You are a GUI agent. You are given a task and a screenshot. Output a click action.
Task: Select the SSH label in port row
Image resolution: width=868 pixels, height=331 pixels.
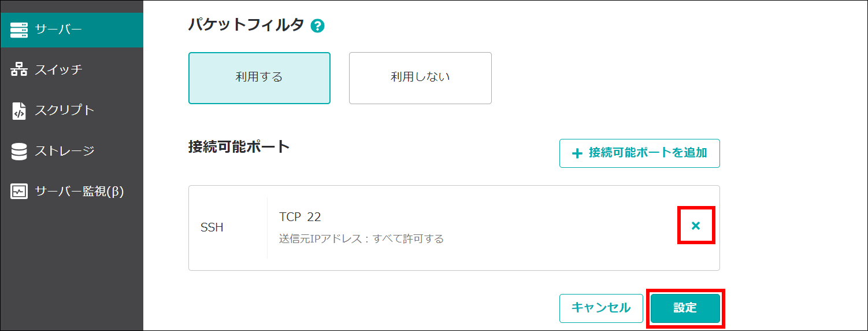(212, 227)
